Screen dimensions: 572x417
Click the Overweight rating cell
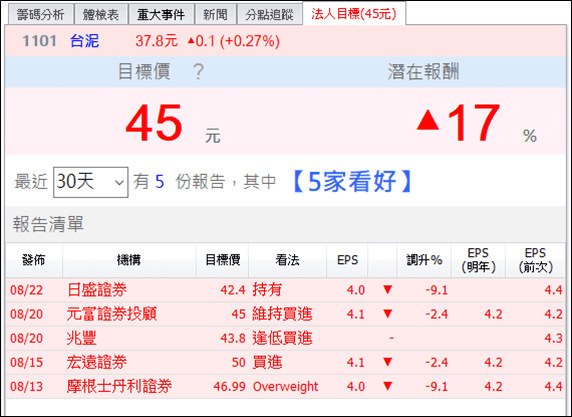tap(285, 386)
